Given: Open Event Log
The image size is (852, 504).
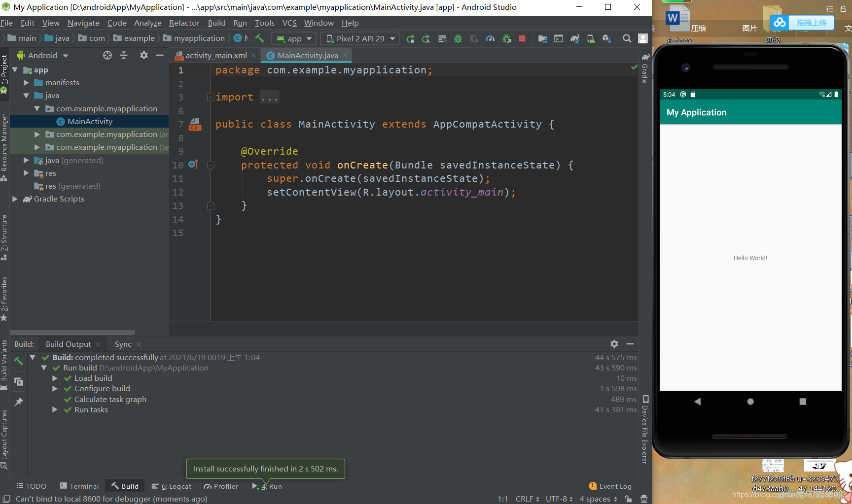Looking at the screenshot, I should (x=610, y=486).
